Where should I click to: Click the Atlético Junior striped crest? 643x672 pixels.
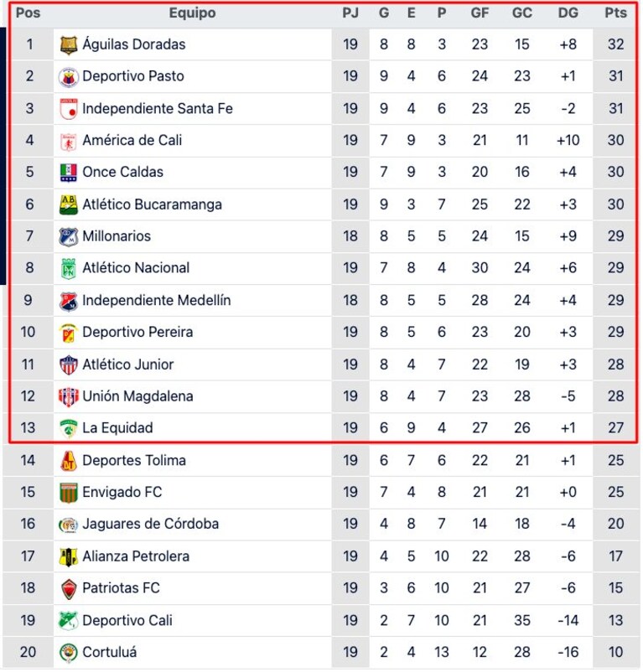(x=69, y=365)
